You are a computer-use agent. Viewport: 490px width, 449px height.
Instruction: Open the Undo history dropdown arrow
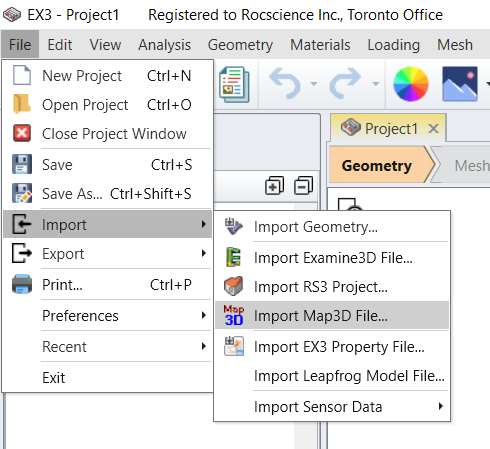pyautogui.click(x=314, y=84)
